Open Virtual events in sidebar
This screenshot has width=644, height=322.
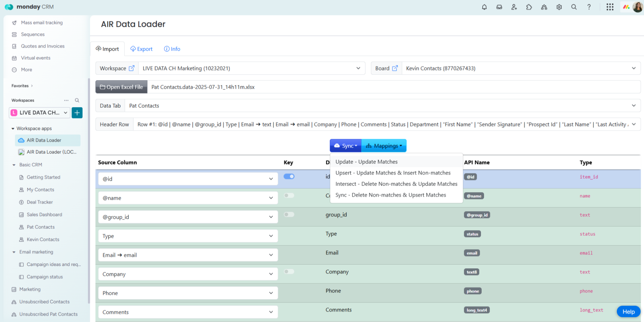coord(36,58)
